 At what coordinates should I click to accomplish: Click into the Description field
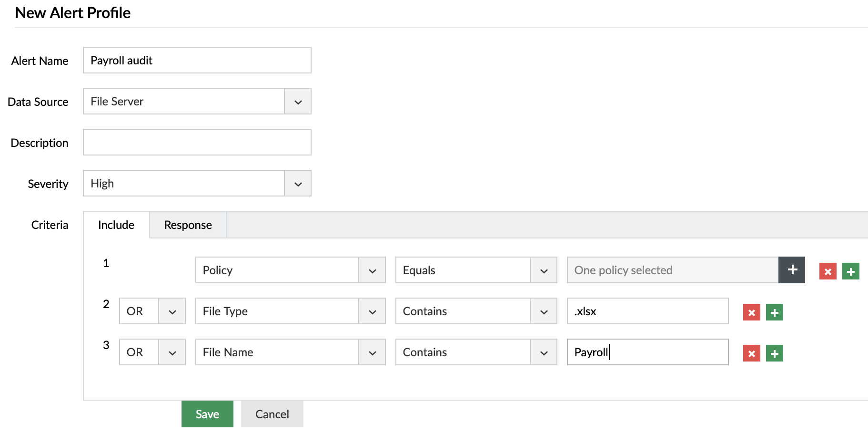[197, 143]
